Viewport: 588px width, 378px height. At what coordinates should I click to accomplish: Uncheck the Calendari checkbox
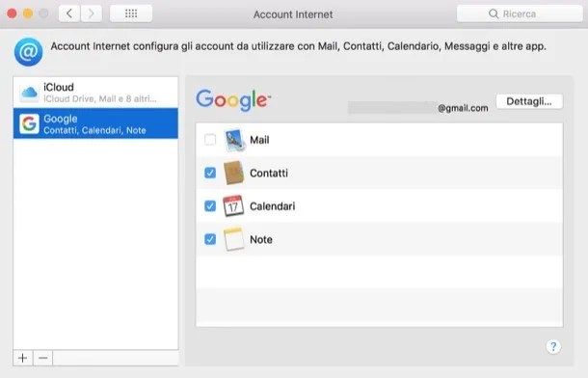click(x=210, y=206)
